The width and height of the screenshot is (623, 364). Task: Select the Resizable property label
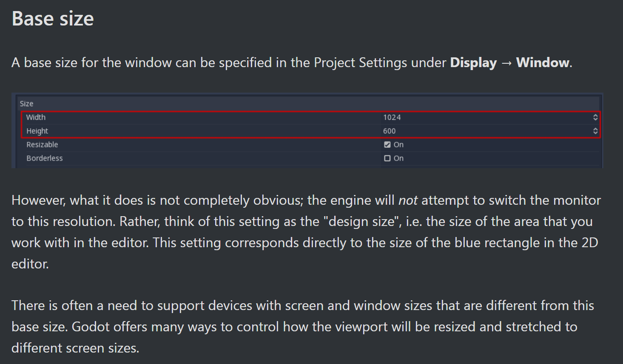(x=42, y=144)
